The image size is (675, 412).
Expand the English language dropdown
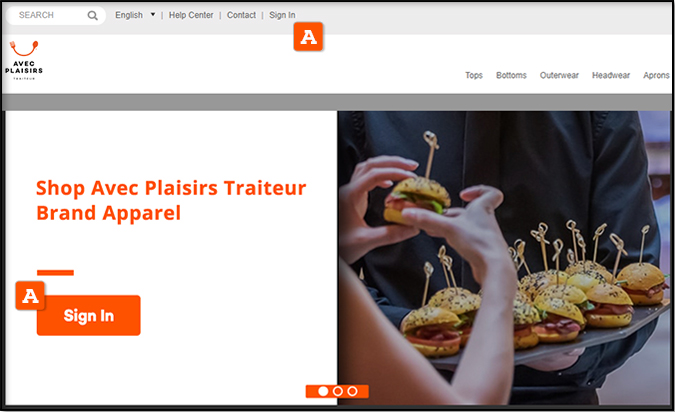[x=135, y=15]
